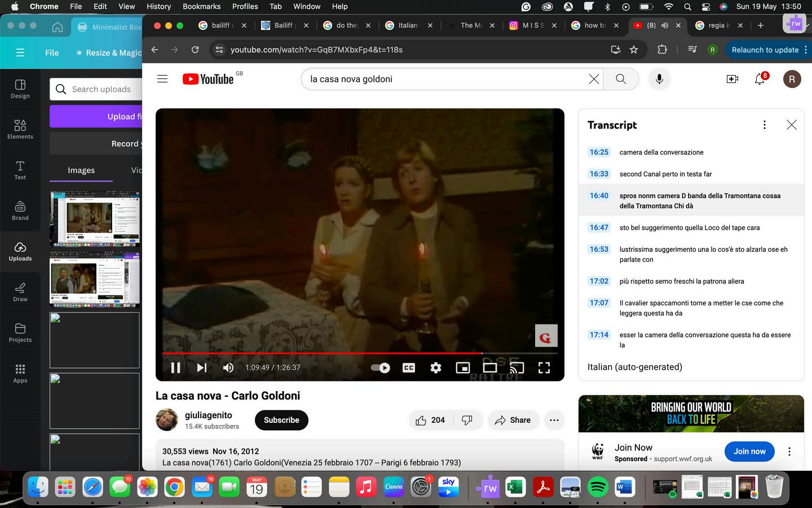The width and height of the screenshot is (812, 508).
Task: Jump to transcript timestamp 16:25
Action: [x=599, y=152]
